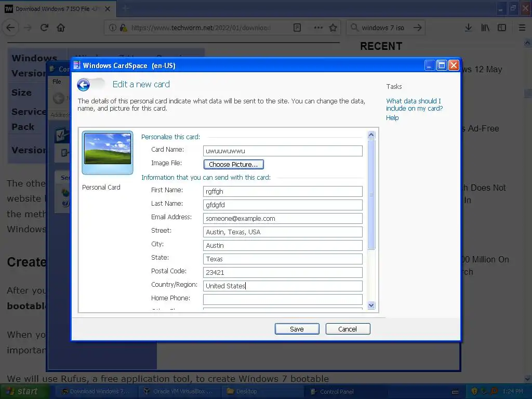Click the CardSpace title bar icon
The height and width of the screenshot is (399, 532).
tap(77, 65)
